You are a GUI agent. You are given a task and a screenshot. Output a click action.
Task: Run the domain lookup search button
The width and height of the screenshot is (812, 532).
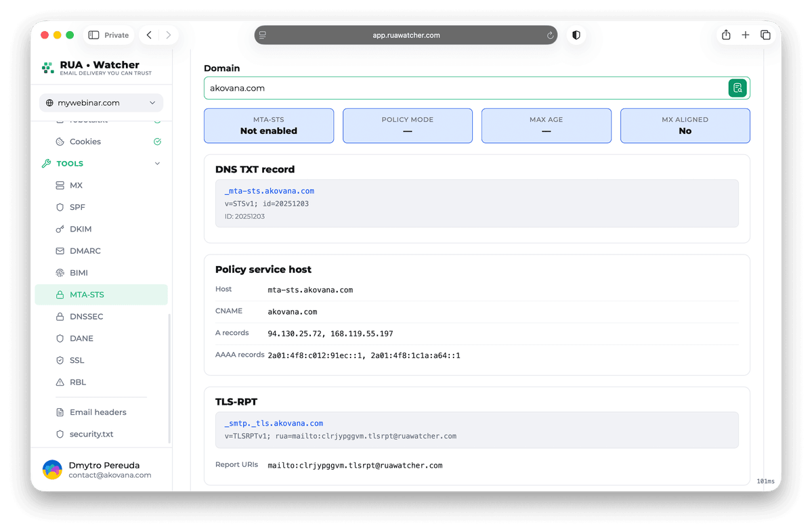[738, 88]
